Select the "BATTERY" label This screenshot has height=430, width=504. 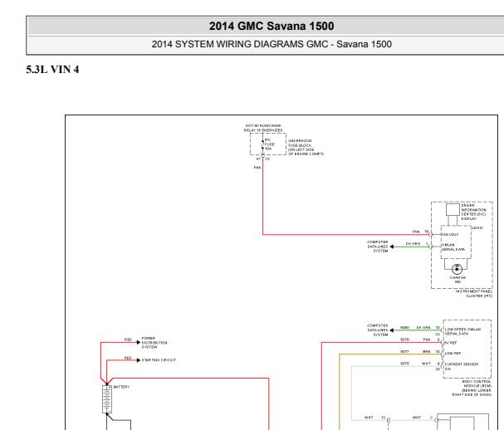coord(121,387)
